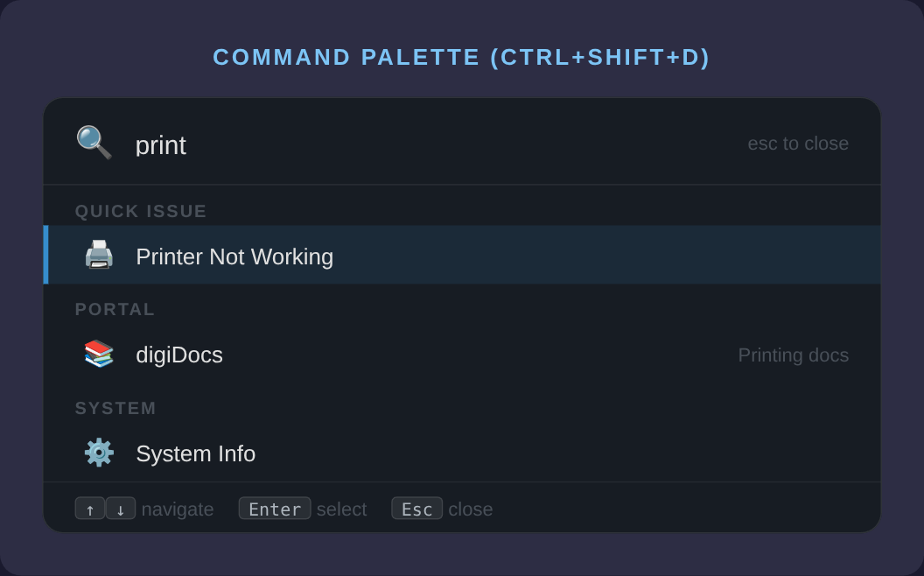Click the PORTAL section header
924x576 pixels.
point(115,309)
